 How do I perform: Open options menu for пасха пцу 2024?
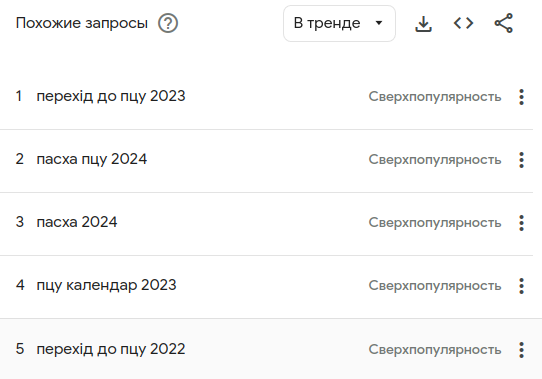[x=521, y=160]
